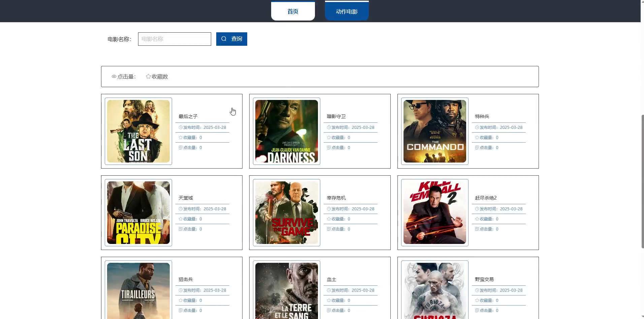
Task: Click clock icon on 赶尽杀绝2 card
Action: click(477, 209)
